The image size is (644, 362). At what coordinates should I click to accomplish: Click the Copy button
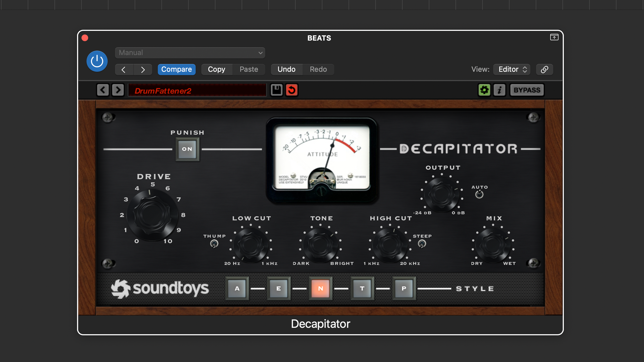tap(216, 69)
